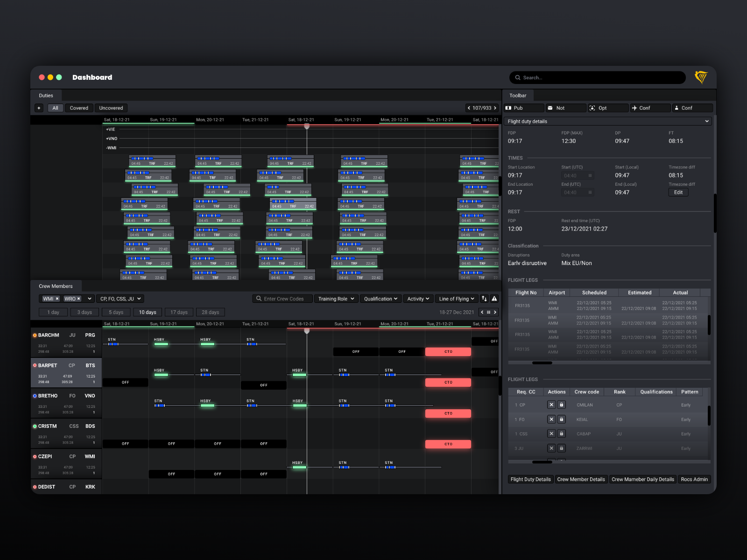Remove the WMI filter chip

56,299
